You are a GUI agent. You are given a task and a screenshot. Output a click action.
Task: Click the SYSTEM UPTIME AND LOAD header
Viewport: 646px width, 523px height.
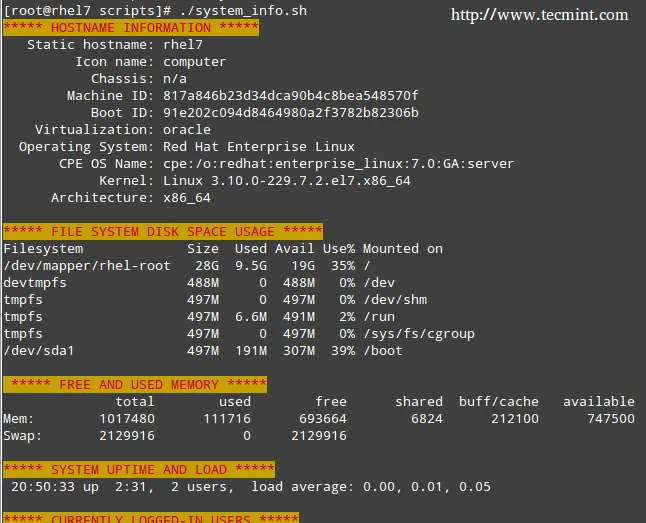(x=138, y=470)
